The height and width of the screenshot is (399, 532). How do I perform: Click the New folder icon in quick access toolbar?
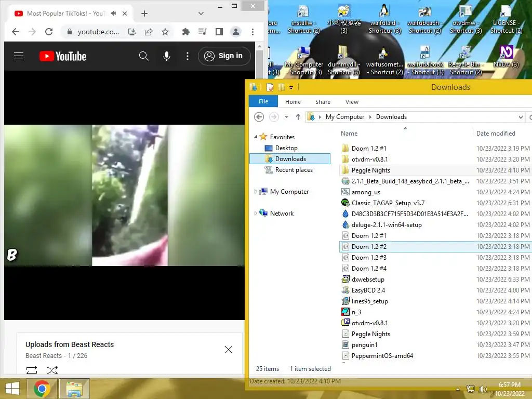pos(281,87)
